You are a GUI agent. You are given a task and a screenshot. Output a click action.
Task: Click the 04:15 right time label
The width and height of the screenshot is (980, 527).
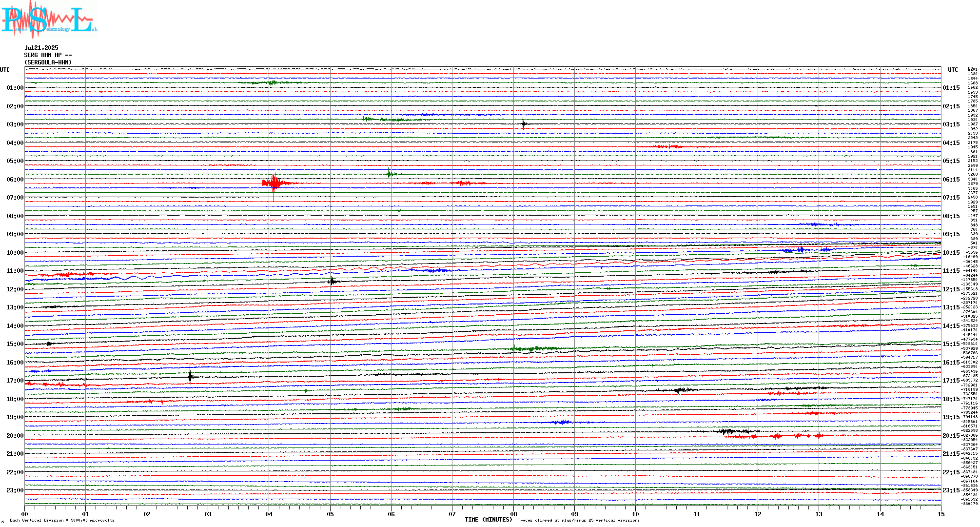pyautogui.click(x=951, y=143)
